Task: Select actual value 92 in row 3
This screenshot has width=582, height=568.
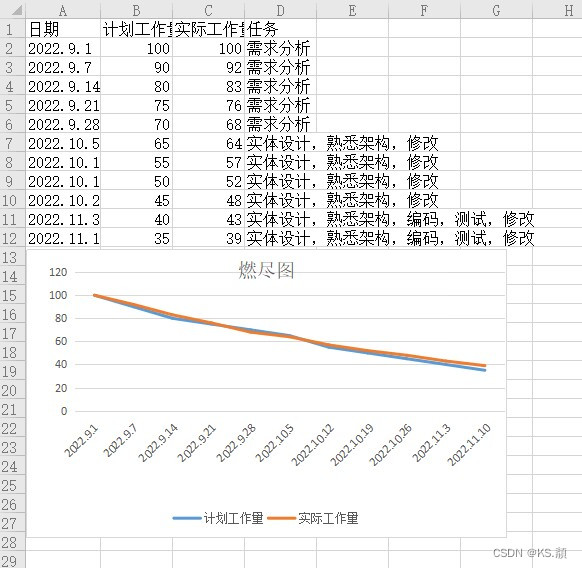Action: coord(208,67)
